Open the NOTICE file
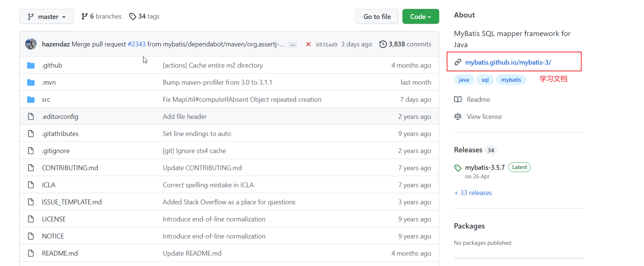 53,236
